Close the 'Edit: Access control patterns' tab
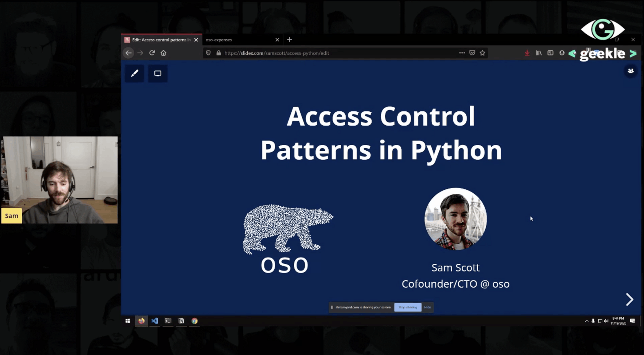Image resolution: width=644 pixels, height=355 pixels. coord(196,40)
